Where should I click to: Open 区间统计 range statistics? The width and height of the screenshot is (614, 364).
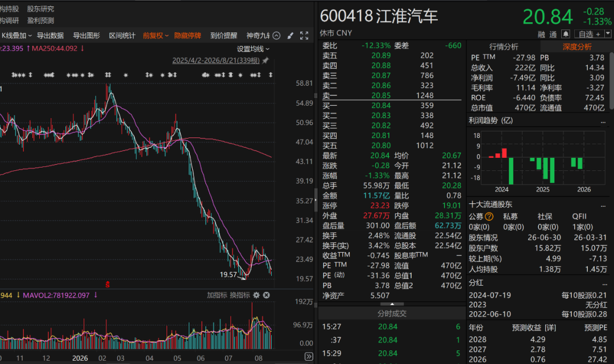click(122, 36)
